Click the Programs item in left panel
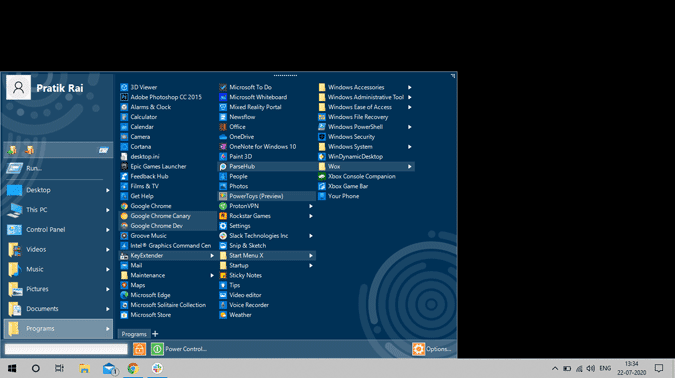 (58, 329)
